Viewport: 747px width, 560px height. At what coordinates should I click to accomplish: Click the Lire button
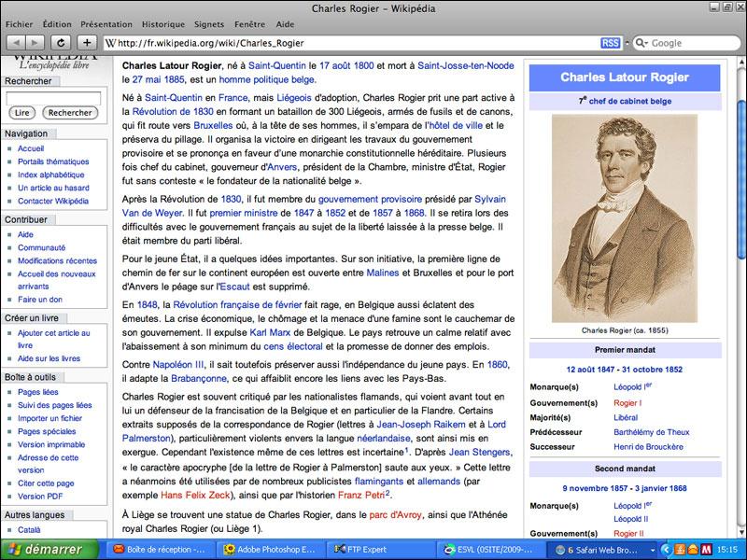(x=21, y=113)
